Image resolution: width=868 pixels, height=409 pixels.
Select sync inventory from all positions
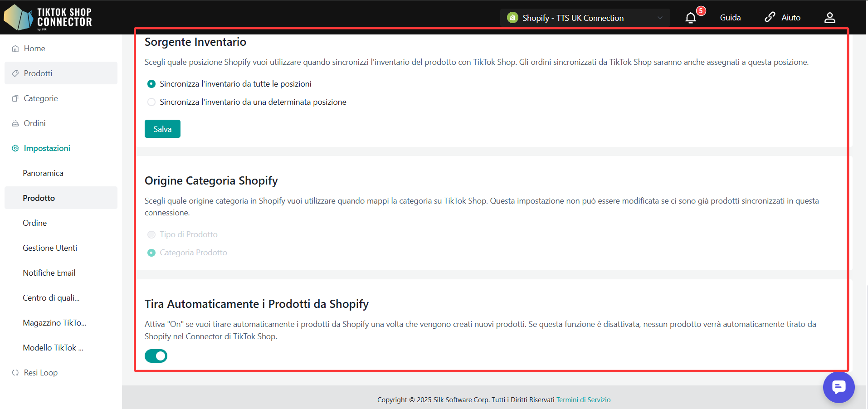pos(151,84)
